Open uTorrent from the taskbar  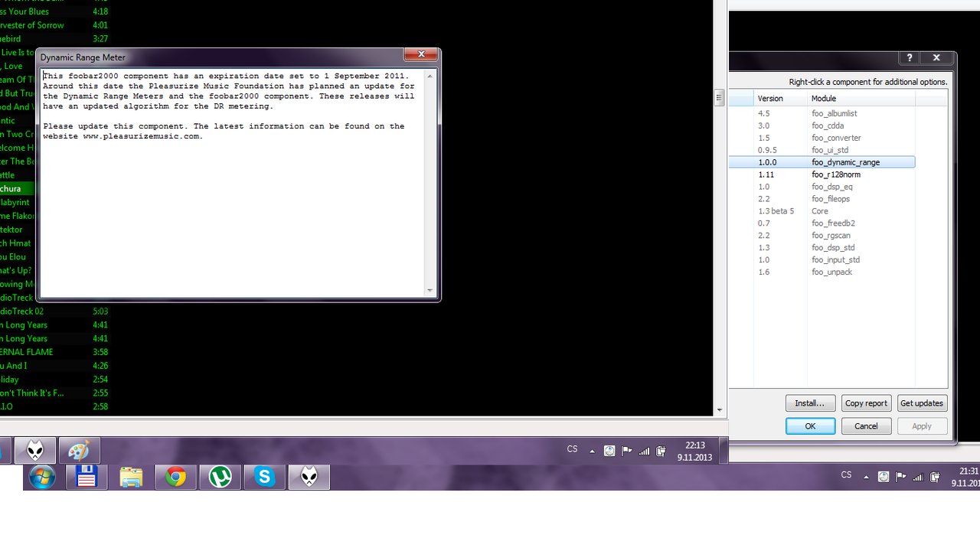click(x=220, y=478)
